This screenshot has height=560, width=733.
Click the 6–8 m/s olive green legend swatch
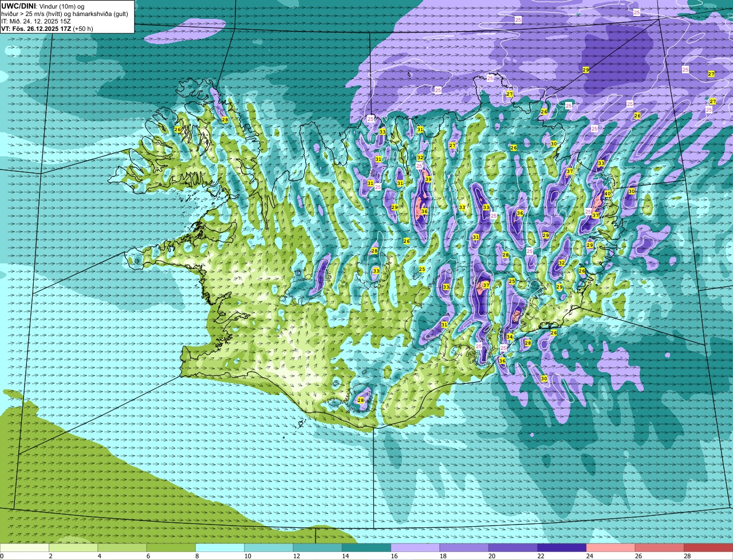click(171, 548)
